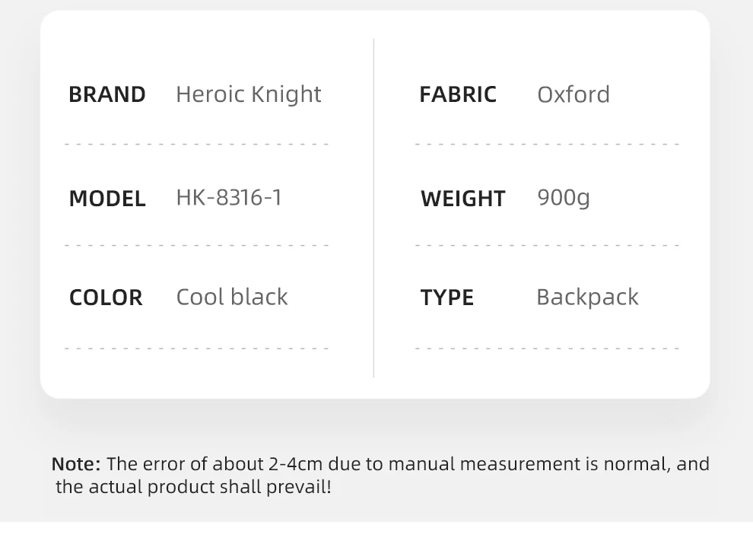This screenshot has height=560, width=753.
Task: Click the COLOR label
Action: click(x=106, y=297)
